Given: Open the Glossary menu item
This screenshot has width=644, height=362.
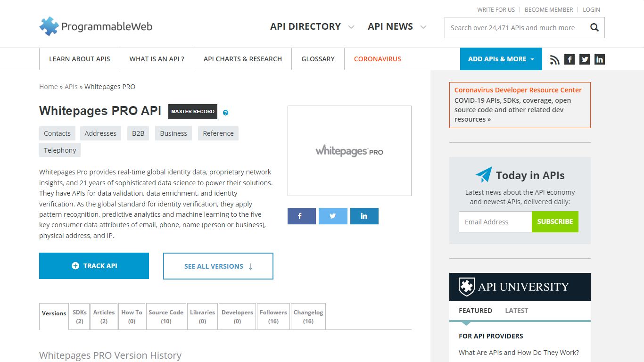Looking at the screenshot, I should pyautogui.click(x=318, y=59).
